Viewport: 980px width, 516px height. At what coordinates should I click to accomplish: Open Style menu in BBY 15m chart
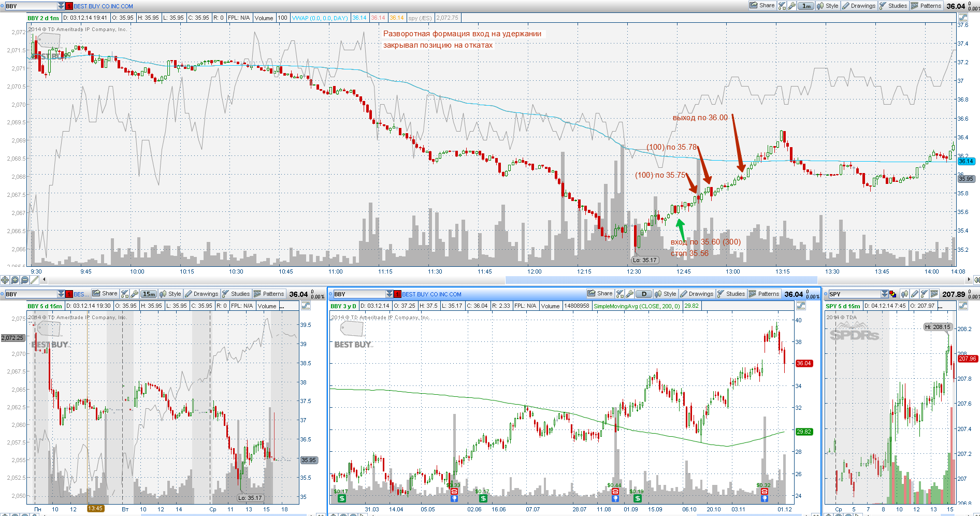click(x=170, y=294)
